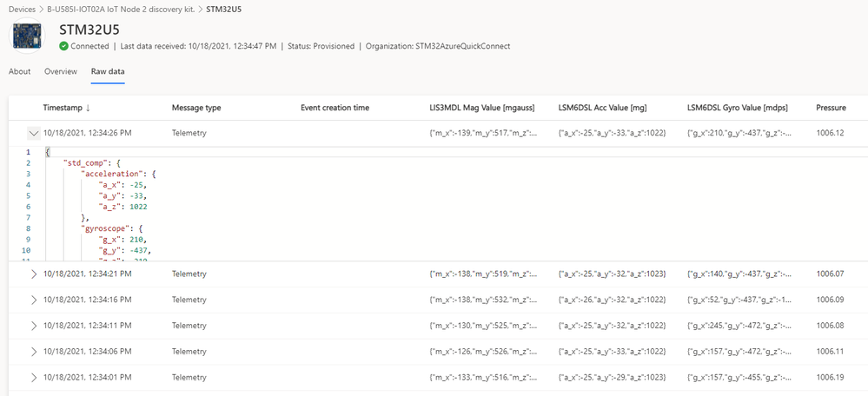This screenshot has width=868, height=396.
Task: Click the Timestamp sort arrow icon
Action: pyautogui.click(x=88, y=108)
